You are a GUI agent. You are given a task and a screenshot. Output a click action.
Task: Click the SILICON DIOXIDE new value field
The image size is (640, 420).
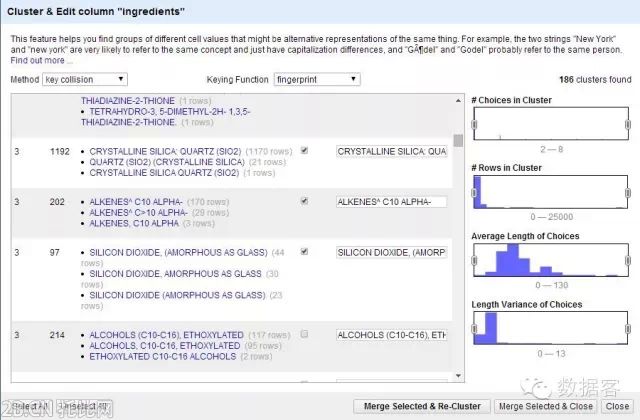point(391,253)
